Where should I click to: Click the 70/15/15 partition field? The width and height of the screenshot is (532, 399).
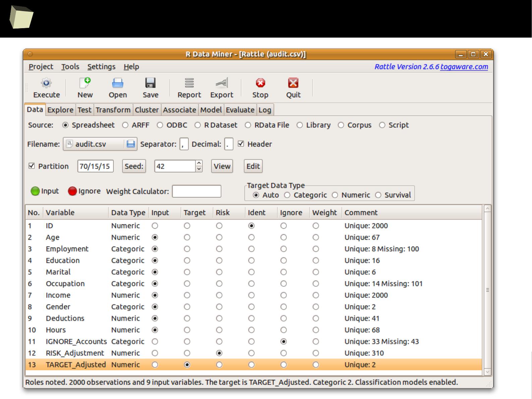(x=95, y=166)
